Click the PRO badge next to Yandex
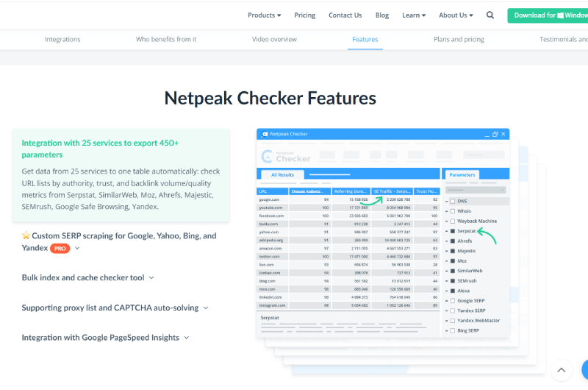The width and height of the screenshot is (588, 390). pyautogui.click(x=60, y=249)
